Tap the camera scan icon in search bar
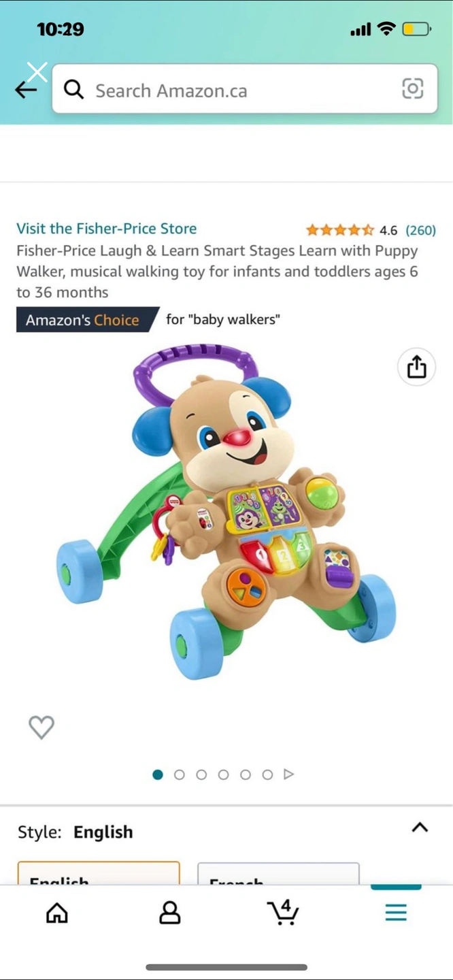 [413, 89]
